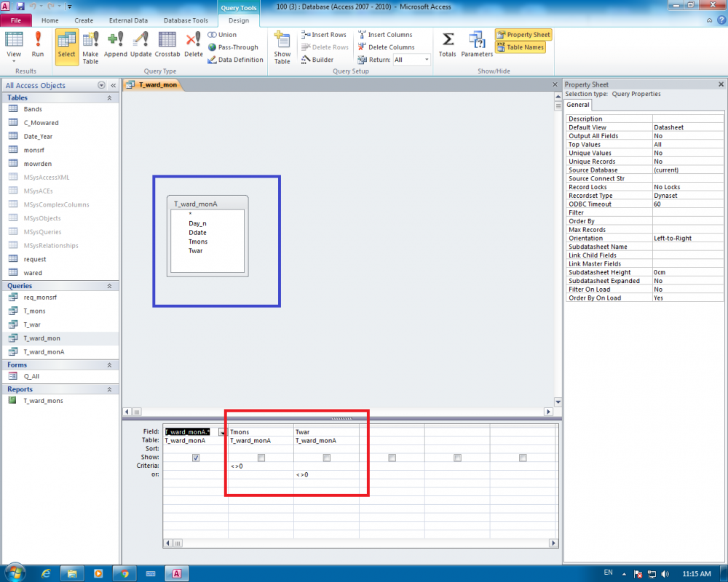Select Pass-Through query option
Image resolution: width=728 pixels, height=582 pixels.
[233, 47]
